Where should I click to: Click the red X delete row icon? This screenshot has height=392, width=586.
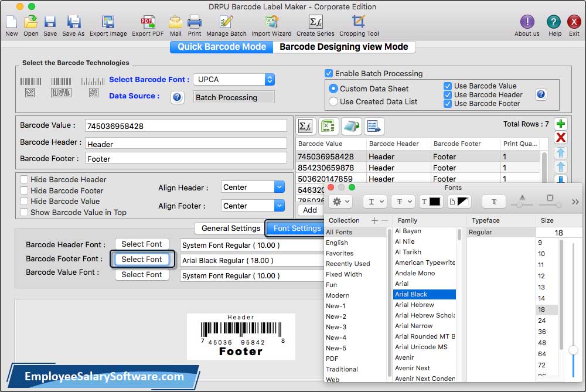point(561,138)
